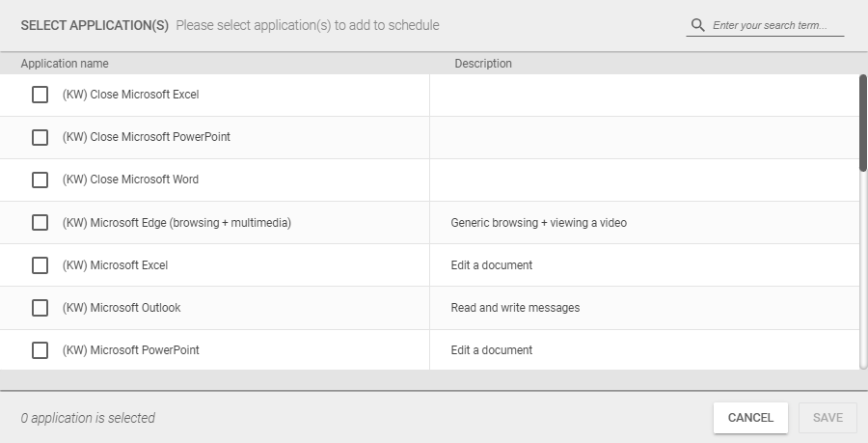The height and width of the screenshot is (443, 868).
Task: Check the (KW) Microsoft Excel checkbox
Action: coord(40,265)
